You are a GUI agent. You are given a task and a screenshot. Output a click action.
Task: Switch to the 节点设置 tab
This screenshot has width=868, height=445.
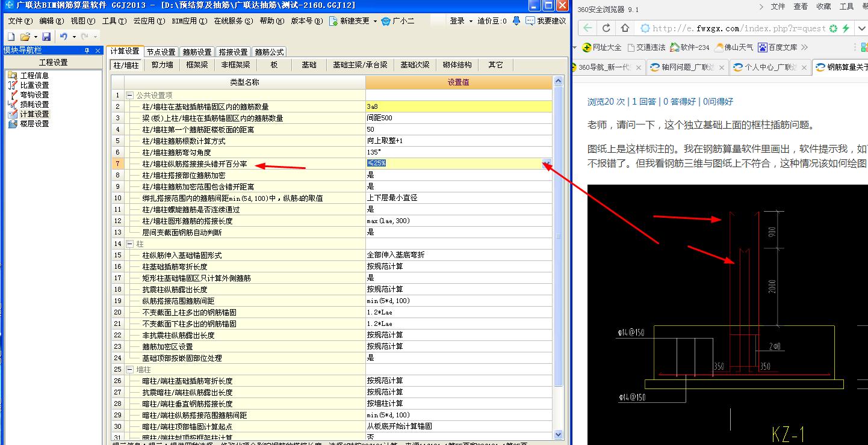[161, 52]
